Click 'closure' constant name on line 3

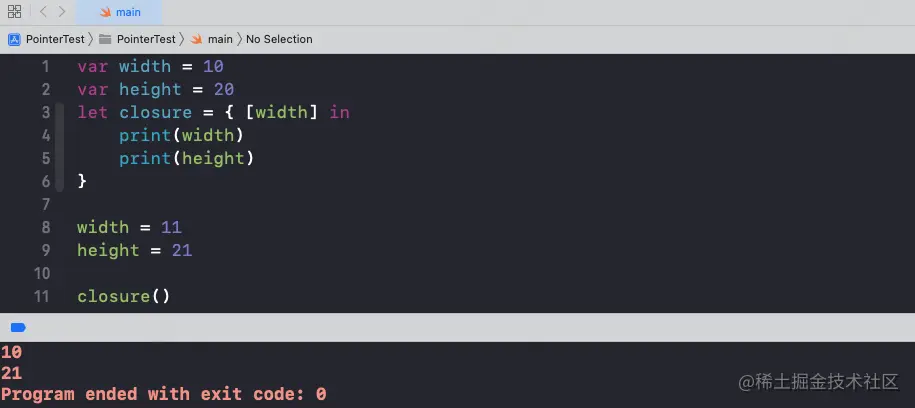click(x=155, y=113)
